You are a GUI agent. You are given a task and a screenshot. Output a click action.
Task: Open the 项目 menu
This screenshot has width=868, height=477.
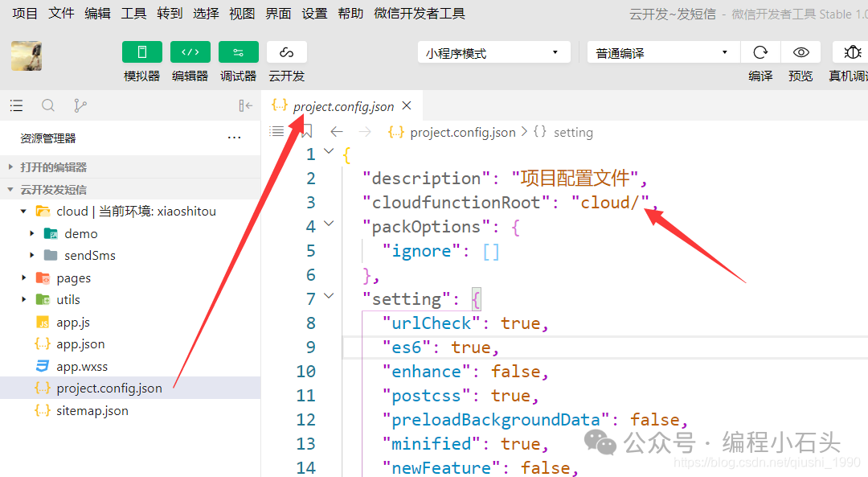click(25, 14)
